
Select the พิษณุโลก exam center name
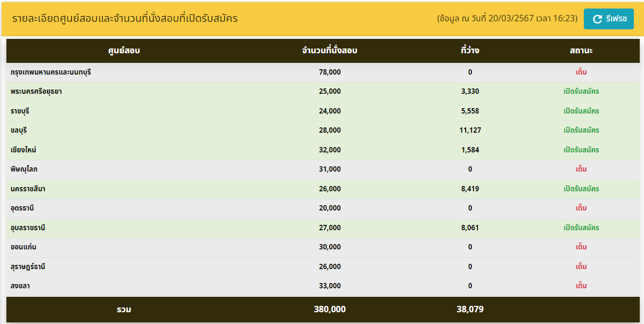tap(24, 169)
